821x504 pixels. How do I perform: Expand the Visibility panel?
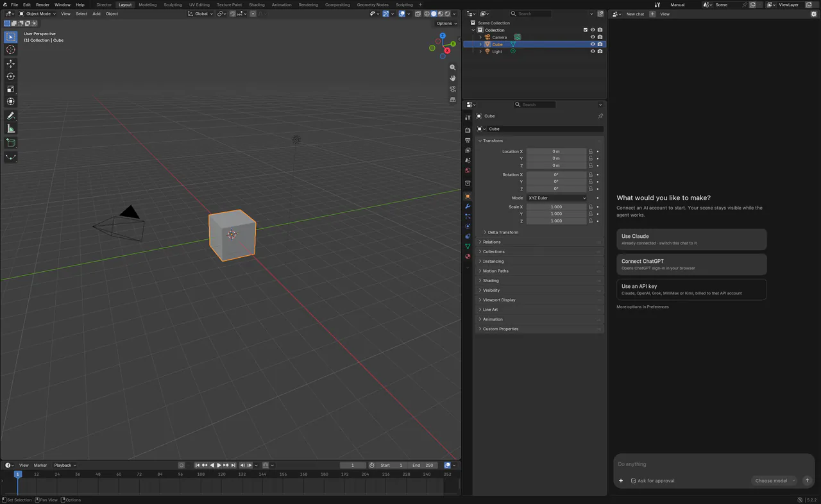click(x=540, y=290)
